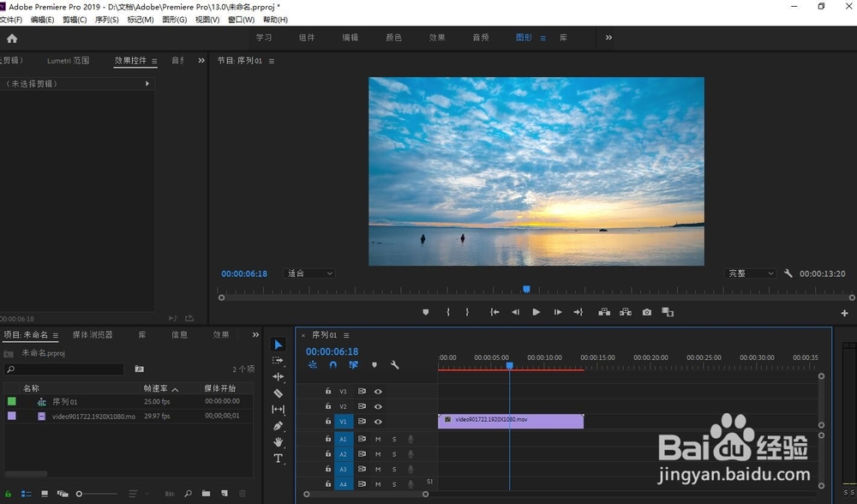The height and width of the screenshot is (504, 857).
Task: Click Program monitor playhead marker
Action: click(x=526, y=289)
